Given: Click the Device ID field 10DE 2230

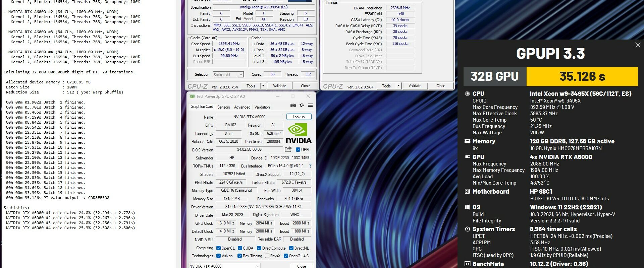Looking at the screenshot, I should click(290, 158).
